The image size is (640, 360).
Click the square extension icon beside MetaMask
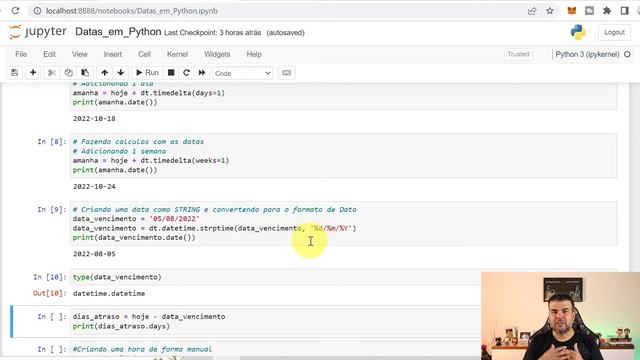pos(589,11)
